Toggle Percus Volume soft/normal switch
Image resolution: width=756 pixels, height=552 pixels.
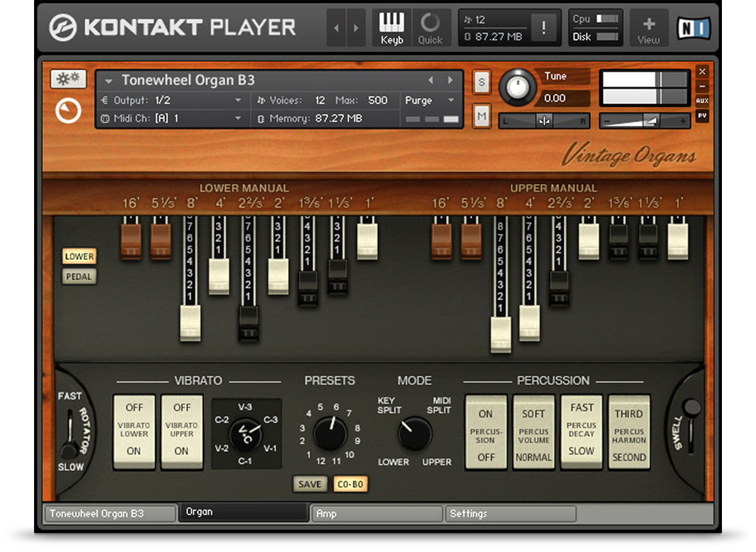point(533,431)
